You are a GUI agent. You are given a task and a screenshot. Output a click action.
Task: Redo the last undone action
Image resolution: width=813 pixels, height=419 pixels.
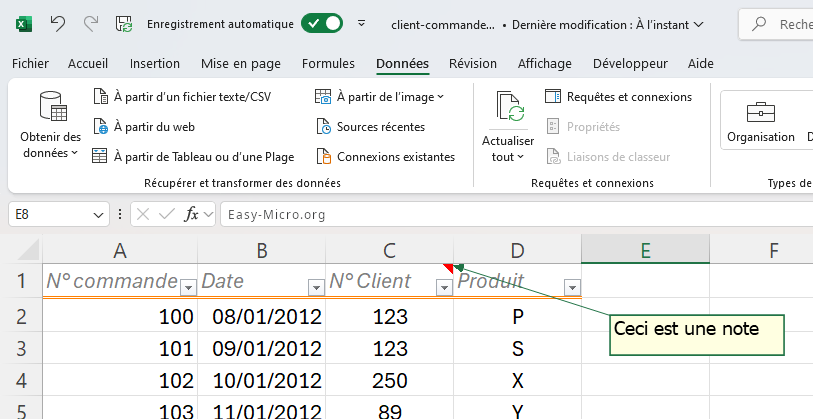91,24
